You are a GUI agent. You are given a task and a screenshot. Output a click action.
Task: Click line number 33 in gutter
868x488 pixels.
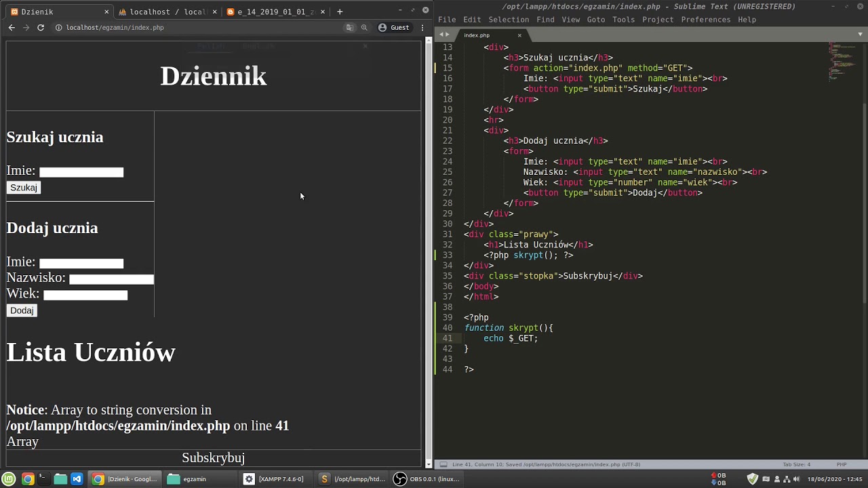[x=448, y=256]
